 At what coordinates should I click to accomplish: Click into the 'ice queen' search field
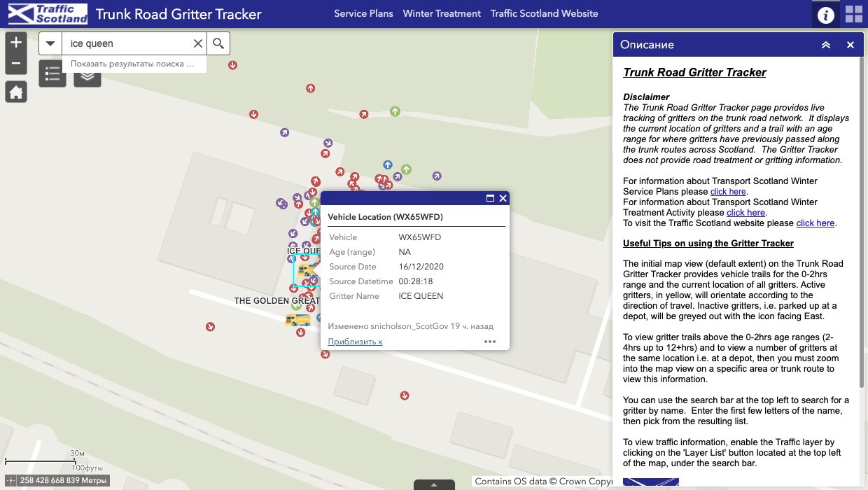[126, 43]
